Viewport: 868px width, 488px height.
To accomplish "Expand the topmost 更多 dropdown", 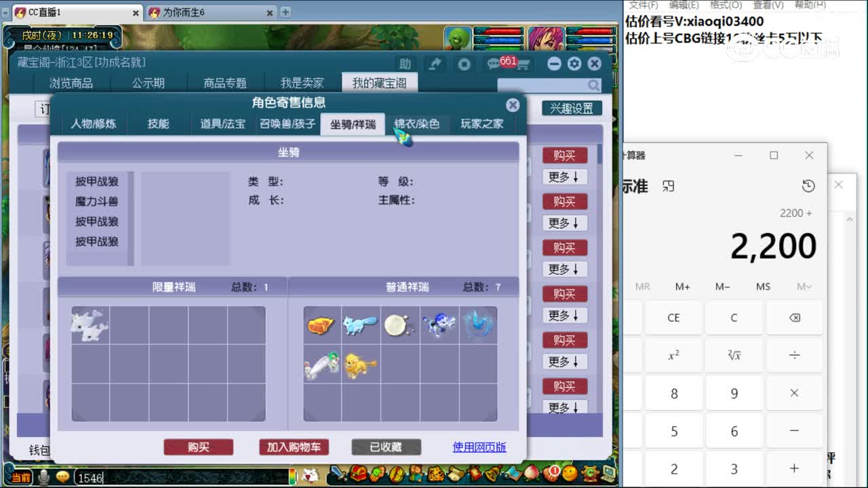I will (564, 177).
